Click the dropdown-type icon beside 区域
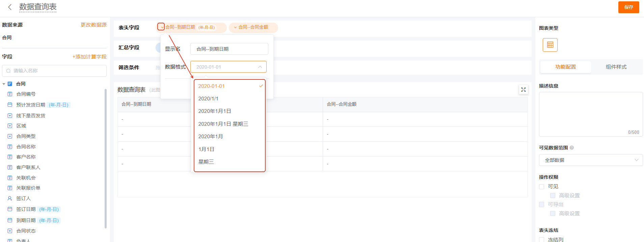The image size is (644, 242). coord(10,126)
